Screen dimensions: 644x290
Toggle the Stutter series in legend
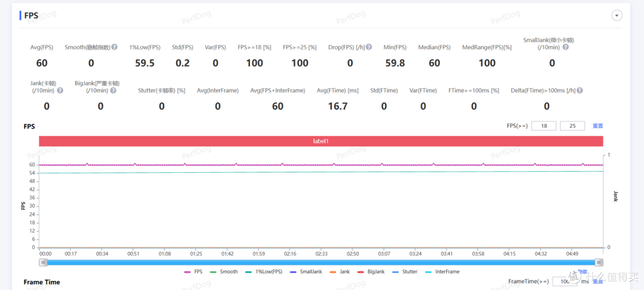pyautogui.click(x=405, y=272)
